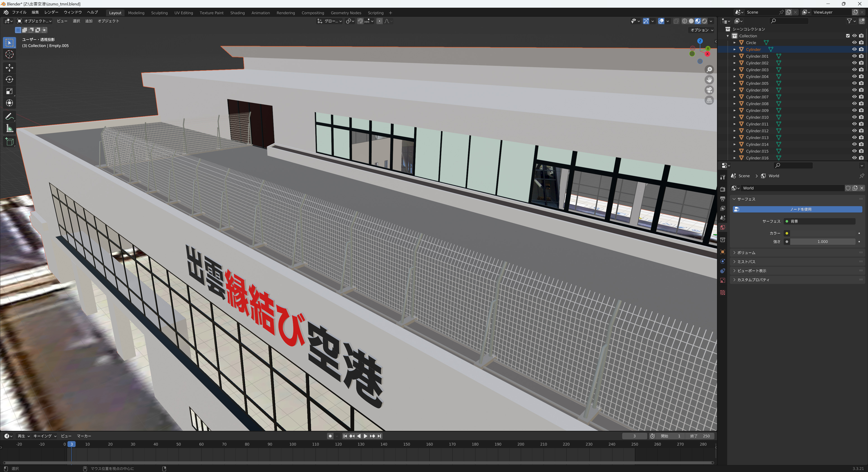Open the 編集 menu
Viewport: 868px width, 472px height.
[x=35, y=12]
